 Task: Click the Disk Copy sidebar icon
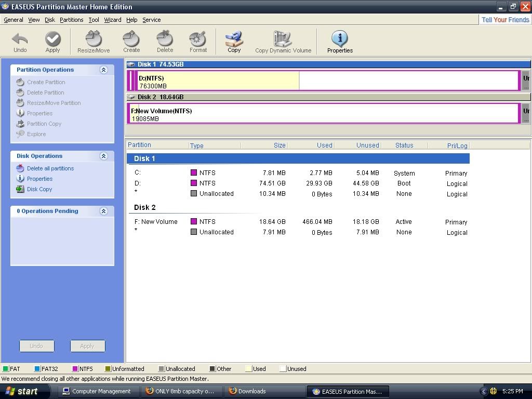point(20,189)
